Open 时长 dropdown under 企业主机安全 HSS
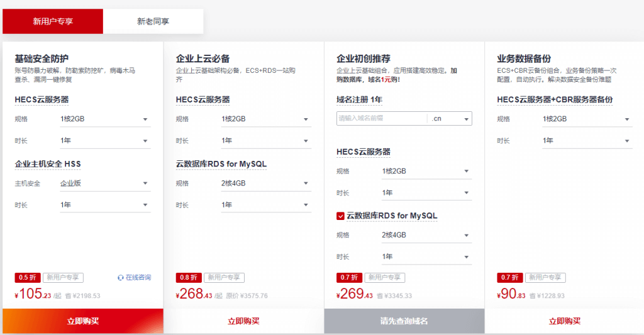This screenshot has height=335, width=644. click(105, 205)
